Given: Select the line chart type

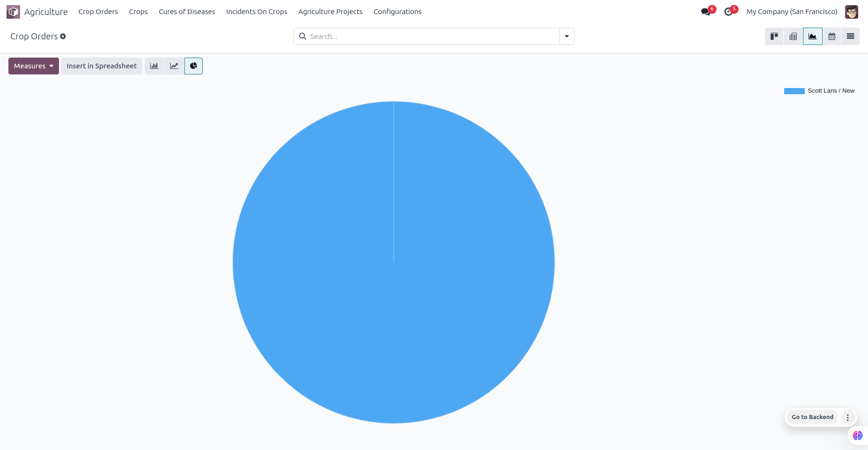Looking at the screenshot, I should [174, 66].
